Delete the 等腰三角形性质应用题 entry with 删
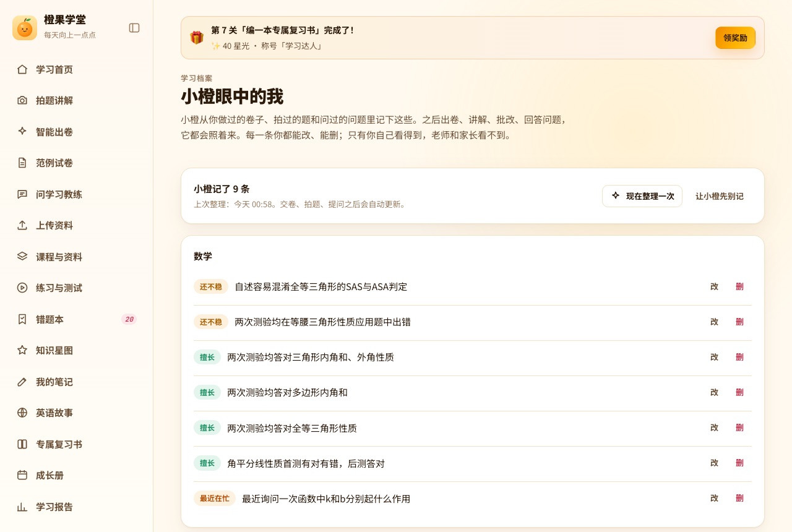 coord(739,322)
